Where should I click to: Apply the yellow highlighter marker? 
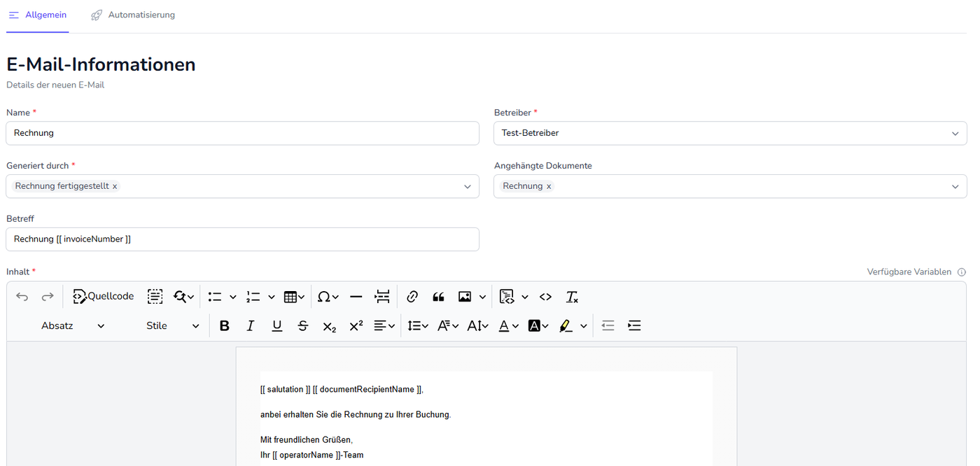[x=566, y=326]
